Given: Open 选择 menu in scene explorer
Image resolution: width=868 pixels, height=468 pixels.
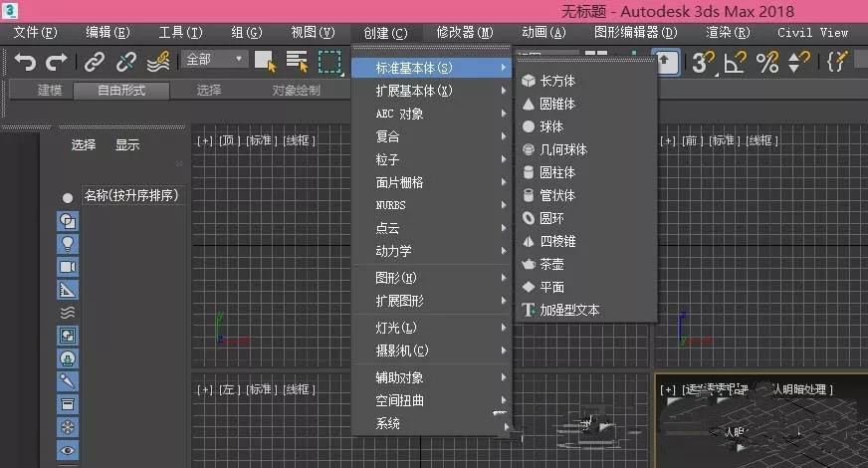Looking at the screenshot, I should click(84, 145).
